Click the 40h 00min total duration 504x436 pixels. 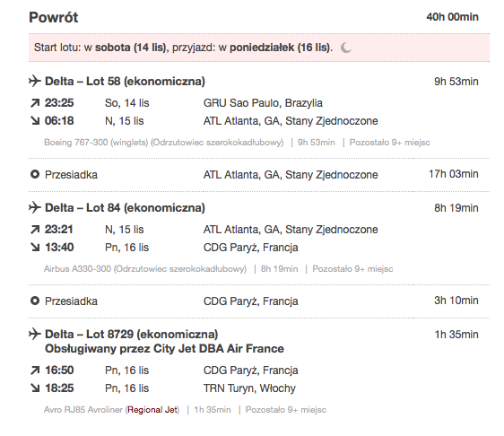452,17
